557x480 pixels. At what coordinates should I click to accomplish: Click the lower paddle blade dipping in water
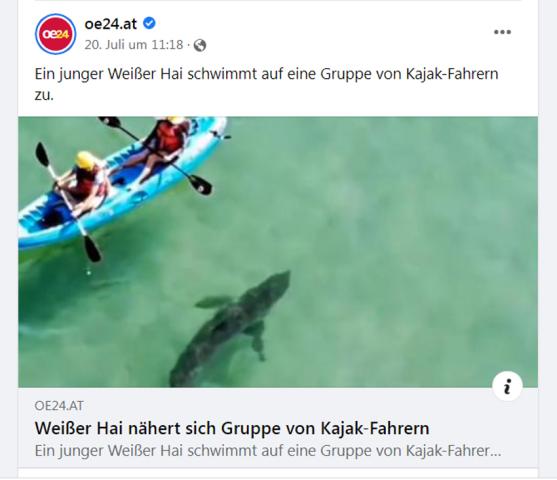[x=92, y=248]
